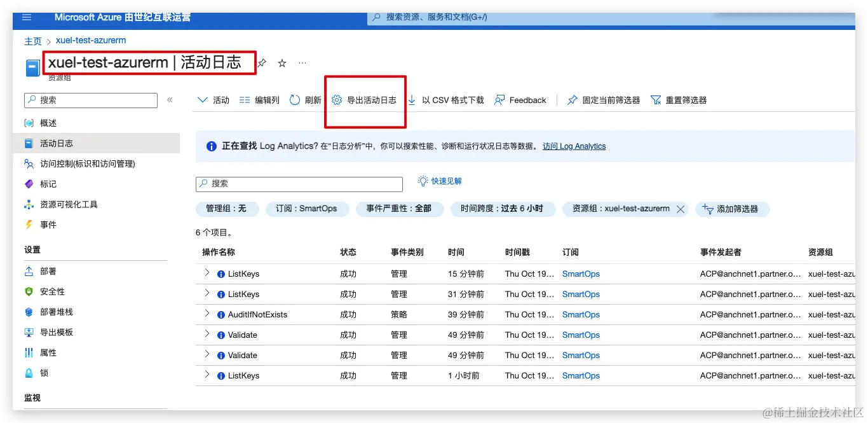This screenshot has height=423, width=868.
Task: Click the access control people icon
Action: coord(29,163)
